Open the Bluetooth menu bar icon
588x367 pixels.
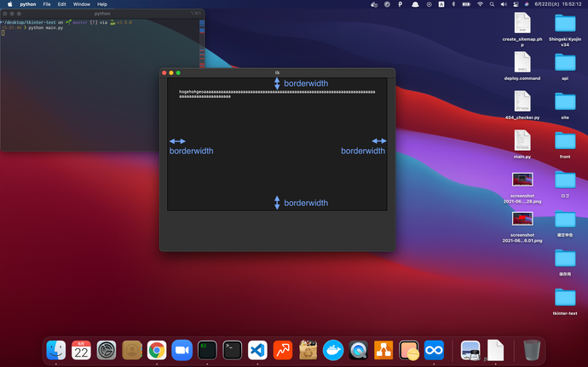[453, 4]
